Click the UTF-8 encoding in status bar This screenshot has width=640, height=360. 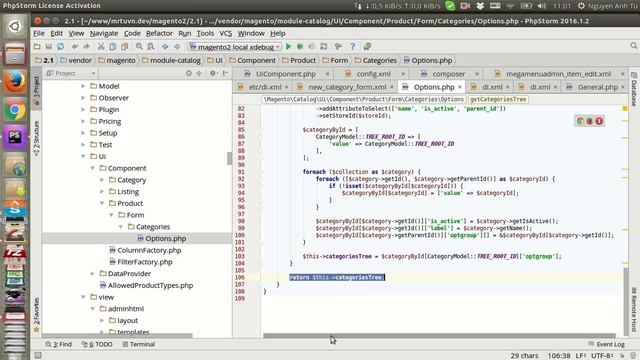602,356
